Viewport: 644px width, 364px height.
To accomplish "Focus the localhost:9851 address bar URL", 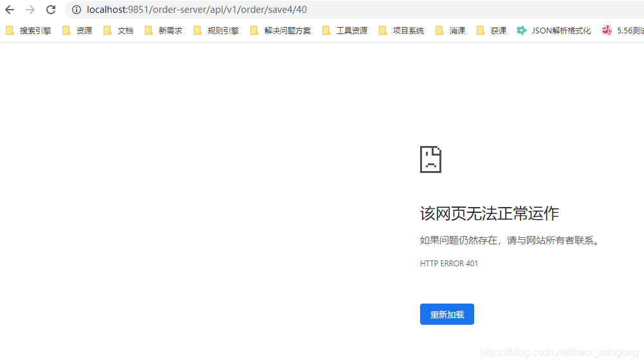I will coord(197,10).
